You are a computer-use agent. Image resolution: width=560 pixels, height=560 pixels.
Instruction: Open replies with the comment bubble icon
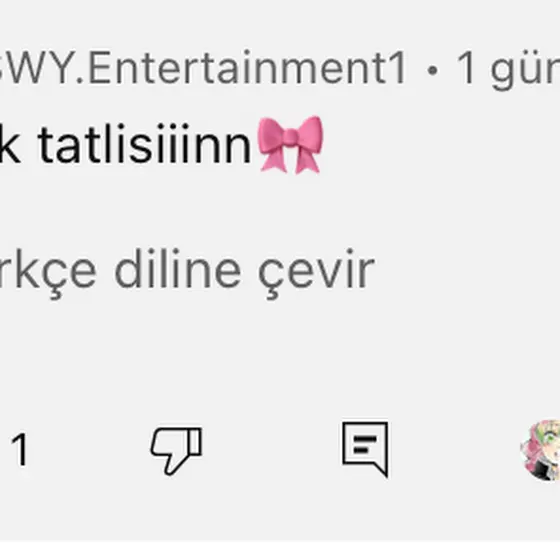coord(365,449)
